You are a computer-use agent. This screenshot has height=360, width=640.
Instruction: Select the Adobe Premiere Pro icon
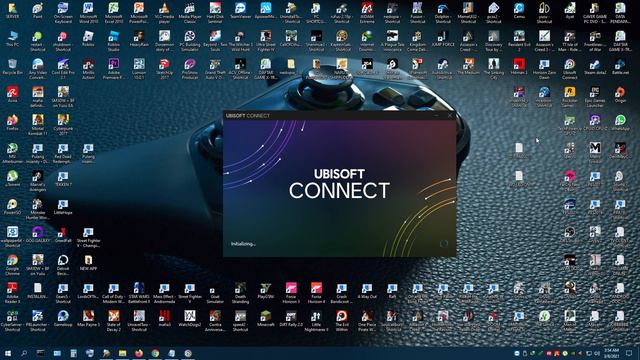point(113,69)
